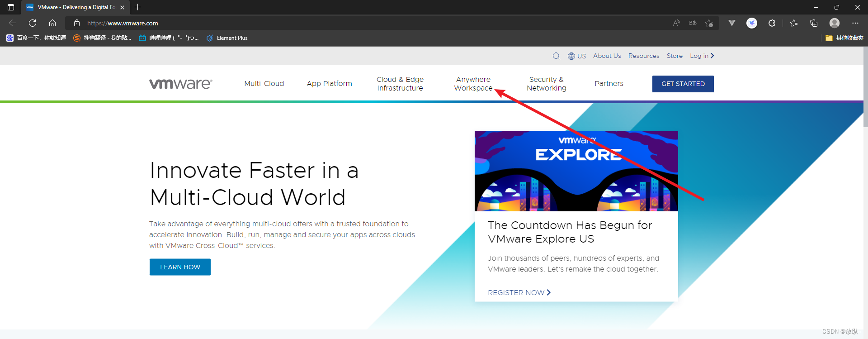
Task: Open read aloud feature icon
Action: 676,23
